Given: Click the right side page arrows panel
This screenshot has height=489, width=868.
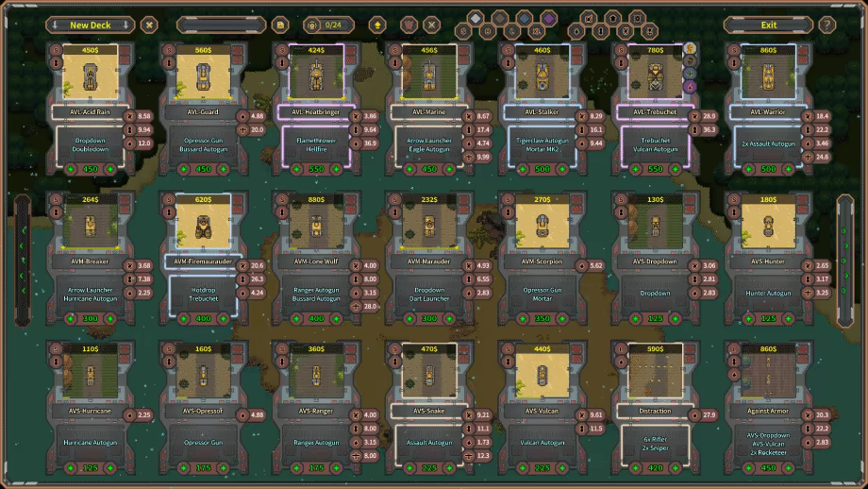Looking at the screenshot, I should [x=844, y=261].
